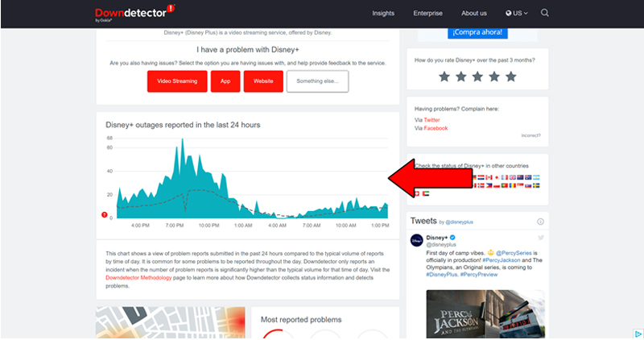The image size is (644, 340).
Task: Click the Tweets info circle icon
Action: tap(540, 222)
